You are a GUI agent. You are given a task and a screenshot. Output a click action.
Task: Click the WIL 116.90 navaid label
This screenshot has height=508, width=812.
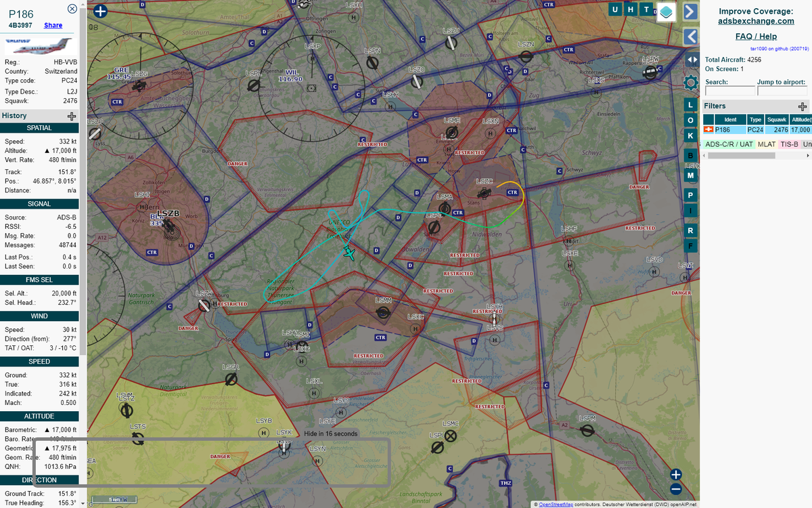tap(290, 75)
